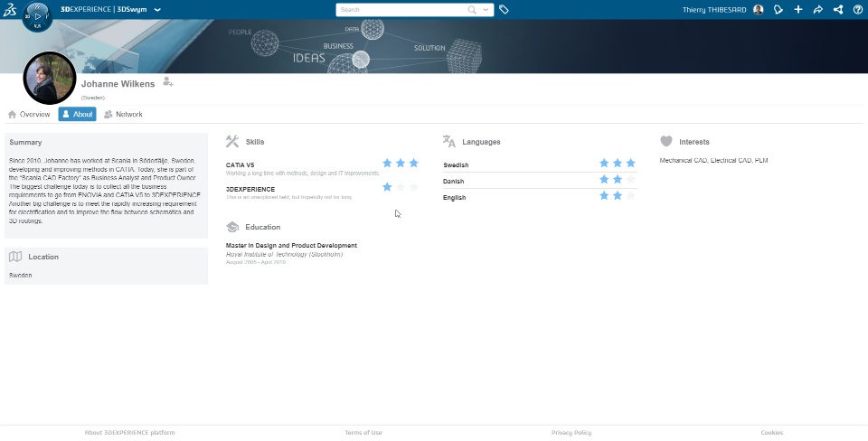868x441 pixels.
Task: Click Master in Design and Product Development
Action: (x=291, y=245)
